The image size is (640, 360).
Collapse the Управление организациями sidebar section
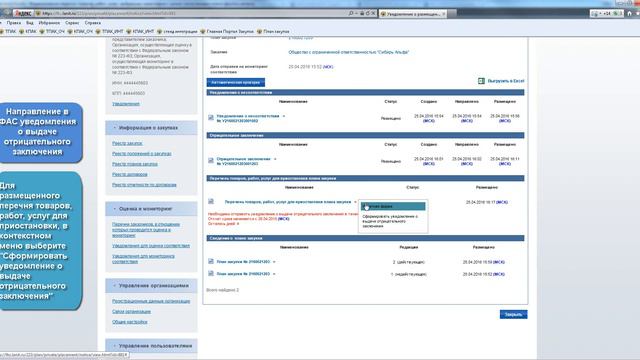pos(115,286)
